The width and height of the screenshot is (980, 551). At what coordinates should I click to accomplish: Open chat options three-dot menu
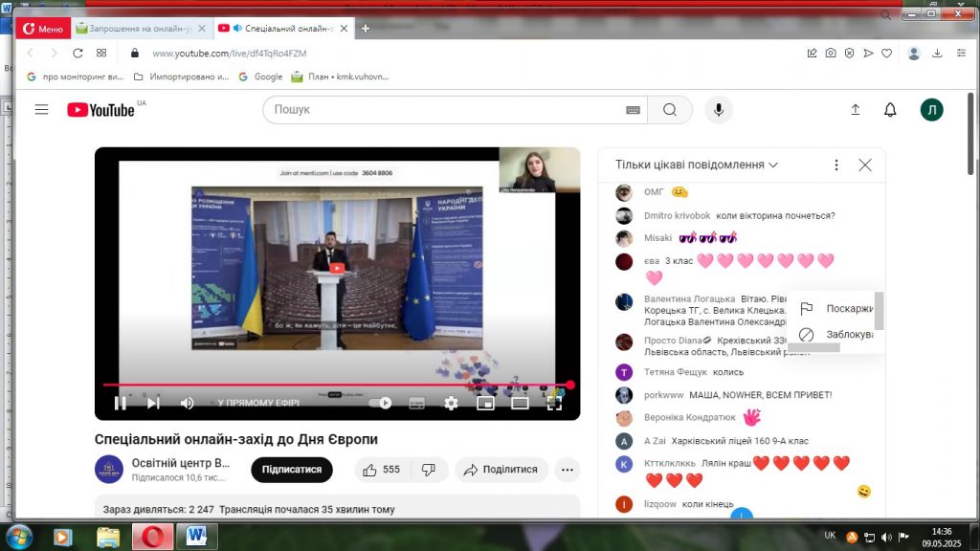836,165
